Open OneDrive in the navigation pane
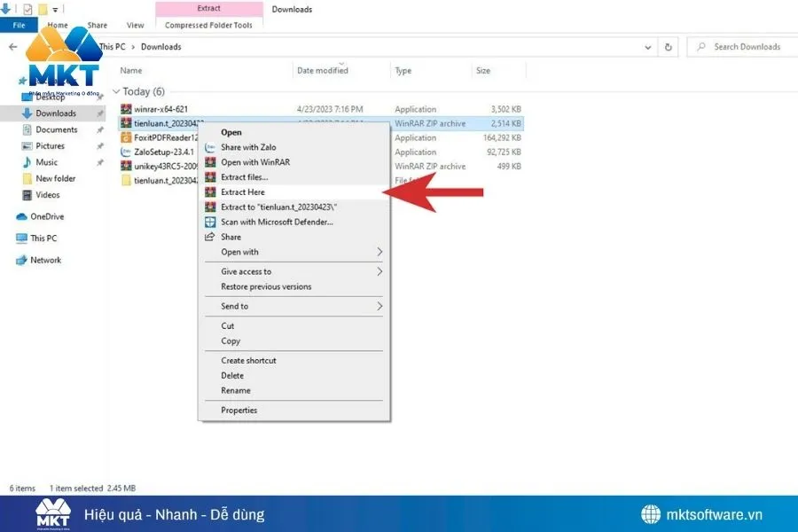 (x=46, y=216)
